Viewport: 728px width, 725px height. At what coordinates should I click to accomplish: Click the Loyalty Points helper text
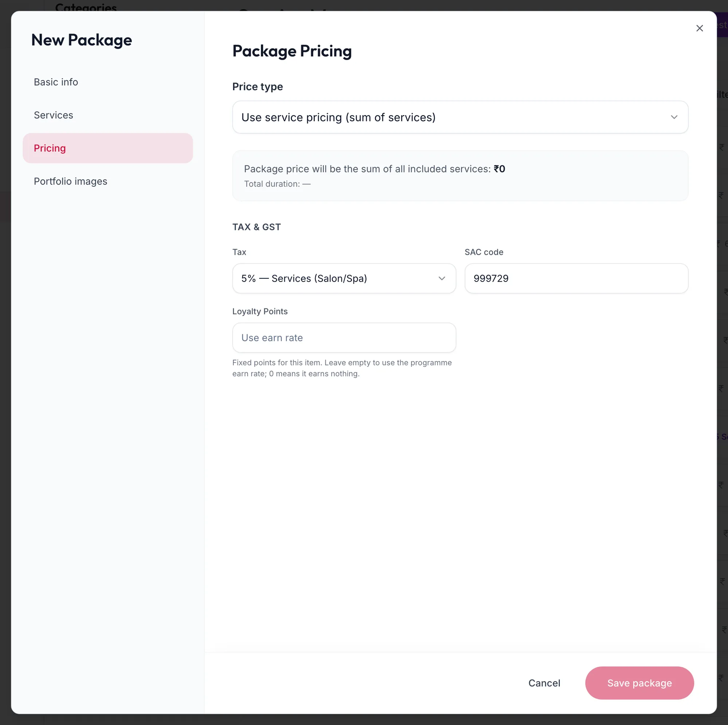[342, 368]
